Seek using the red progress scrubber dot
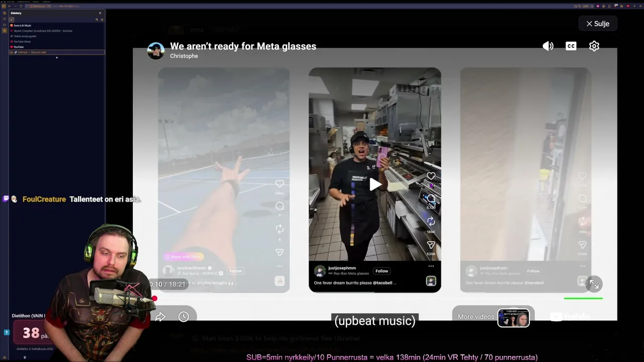Image resolution: width=644 pixels, height=362 pixels. coord(154,299)
